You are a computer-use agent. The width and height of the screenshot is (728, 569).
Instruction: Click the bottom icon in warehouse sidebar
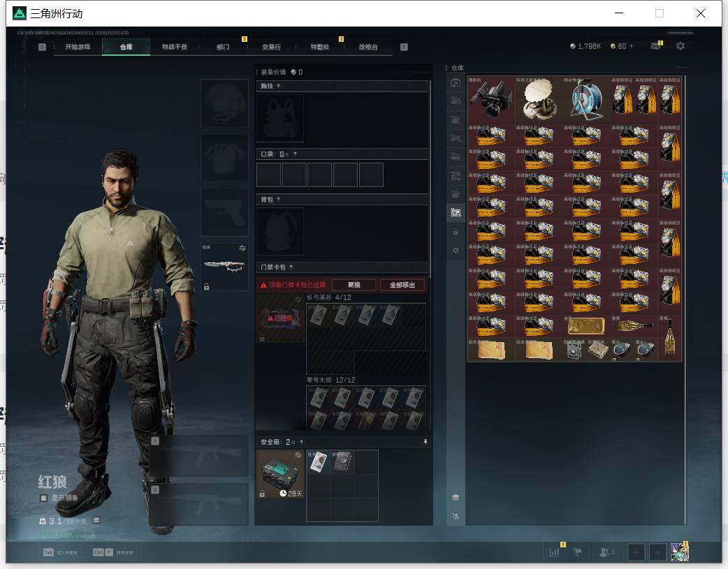pos(456,516)
